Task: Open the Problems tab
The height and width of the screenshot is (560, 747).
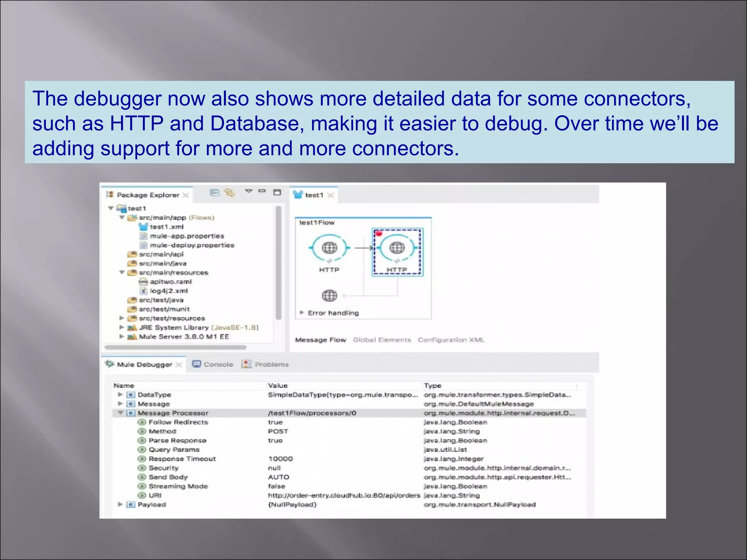Action: (265, 364)
